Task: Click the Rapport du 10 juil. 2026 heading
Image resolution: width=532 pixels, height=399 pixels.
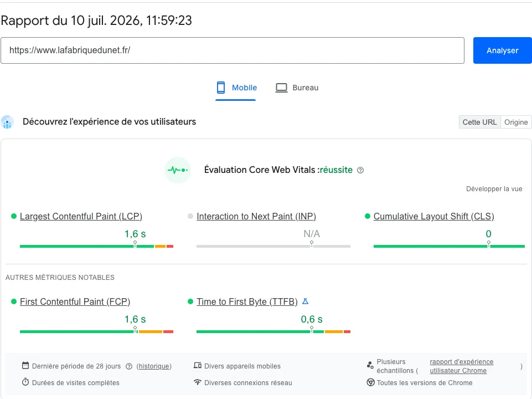Action: coord(96,21)
